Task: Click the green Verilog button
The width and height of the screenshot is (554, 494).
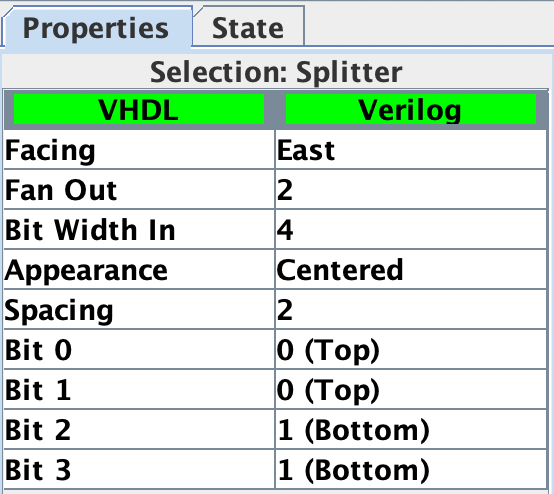Action: click(411, 109)
